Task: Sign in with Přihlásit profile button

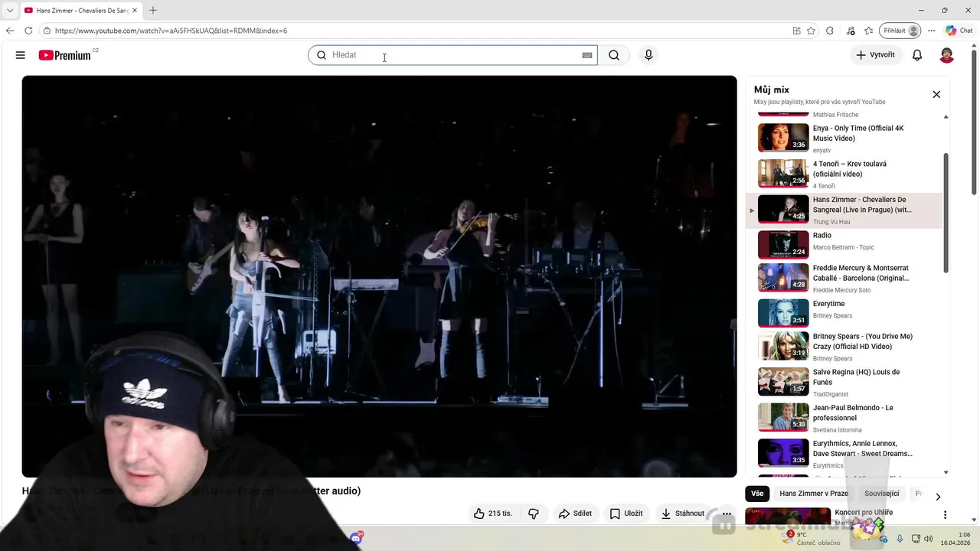Action: pos(900,31)
